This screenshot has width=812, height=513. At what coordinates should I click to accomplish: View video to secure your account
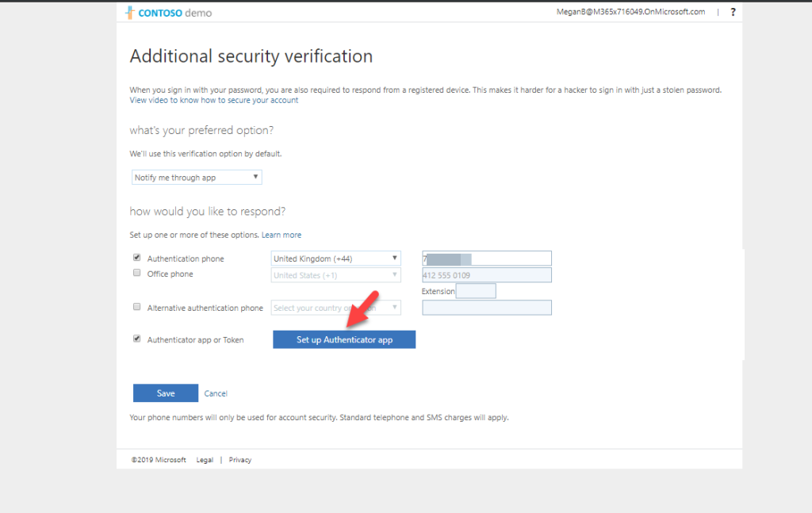click(214, 100)
